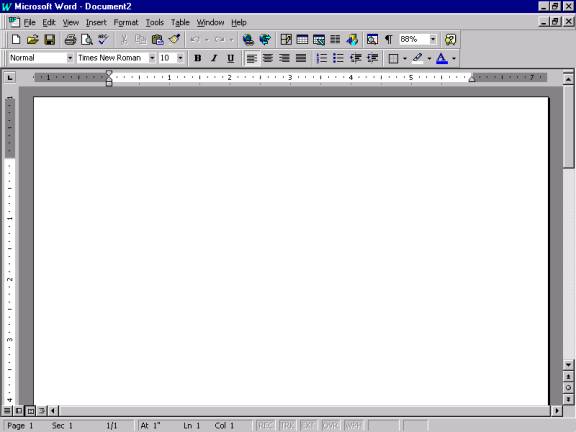Open the Document Map icon
This screenshot has height=432, width=576.
click(x=372, y=39)
